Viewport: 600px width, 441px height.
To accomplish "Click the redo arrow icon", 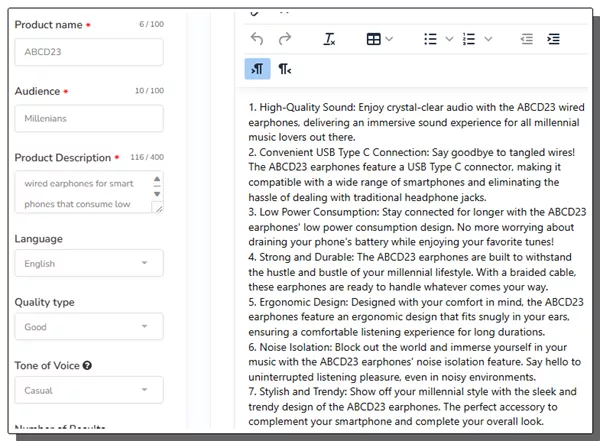I will pyautogui.click(x=285, y=39).
